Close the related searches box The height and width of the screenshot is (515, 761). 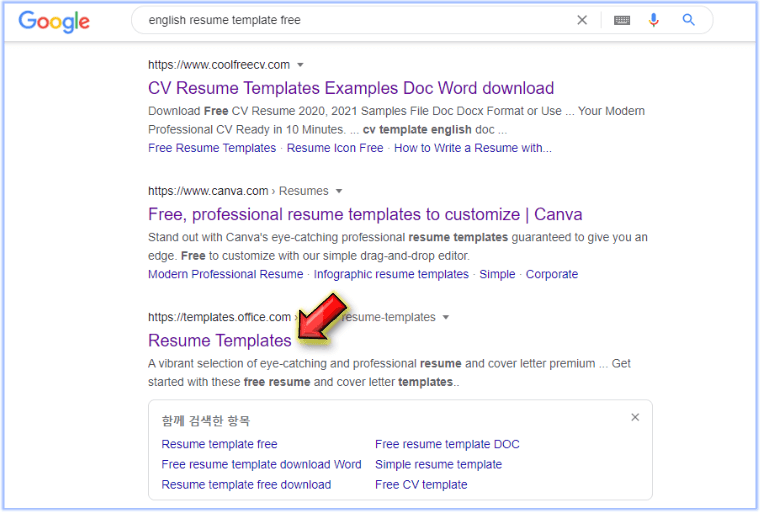tap(635, 418)
